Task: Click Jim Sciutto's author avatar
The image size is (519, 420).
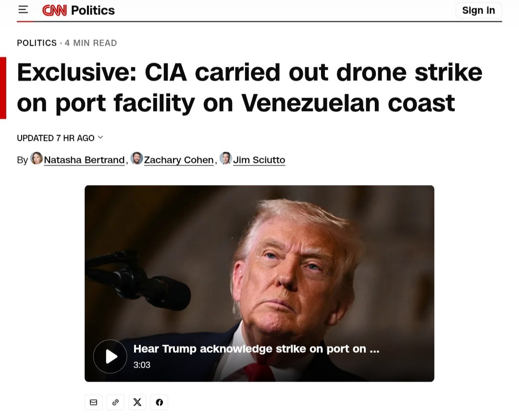Action: (226, 159)
